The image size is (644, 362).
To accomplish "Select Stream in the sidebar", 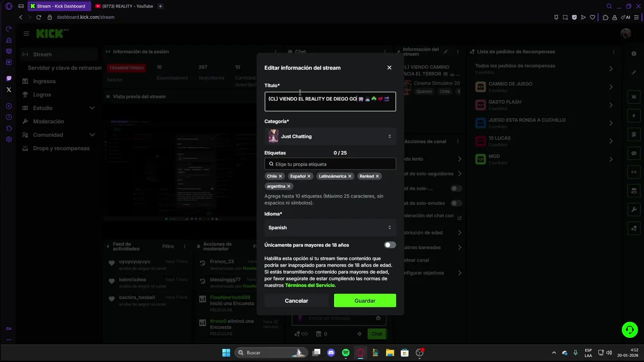I will click(x=59, y=54).
